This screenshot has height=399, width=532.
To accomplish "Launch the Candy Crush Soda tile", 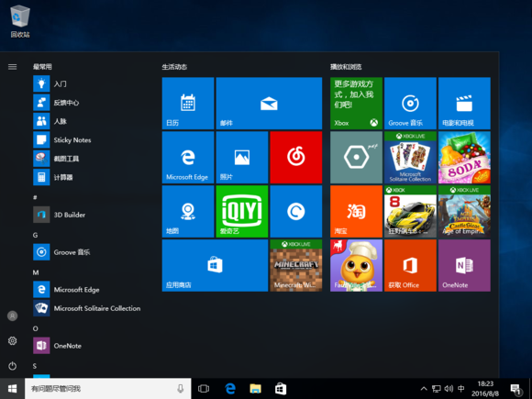I will [x=464, y=158].
